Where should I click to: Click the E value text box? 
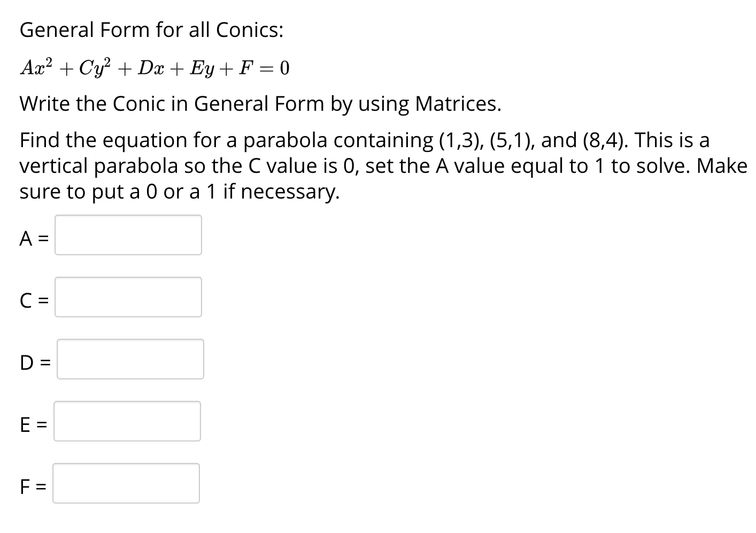[x=127, y=421]
